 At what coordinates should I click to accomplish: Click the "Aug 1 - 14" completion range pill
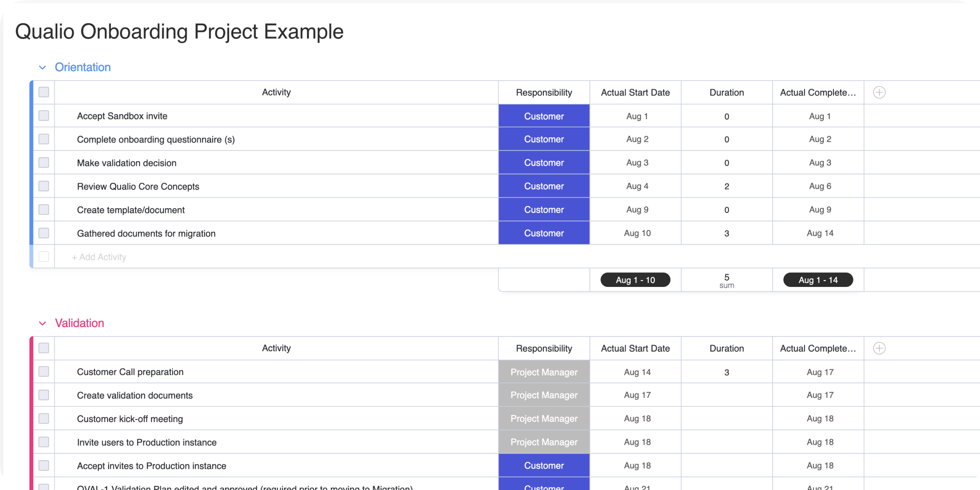click(818, 280)
